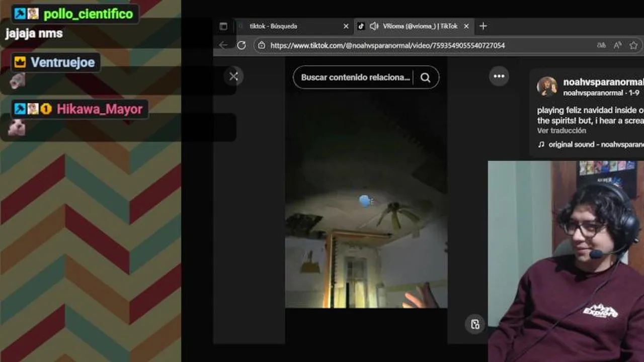Click the emote under Hikawa_Mayor's name
This screenshot has height=362, width=644.
(x=17, y=128)
